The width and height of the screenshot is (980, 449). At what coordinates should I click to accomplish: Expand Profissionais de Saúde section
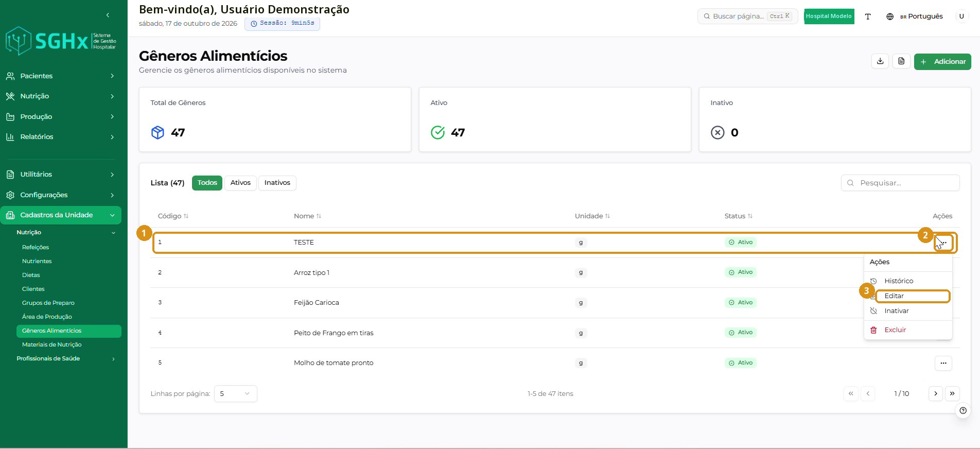click(66, 358)
